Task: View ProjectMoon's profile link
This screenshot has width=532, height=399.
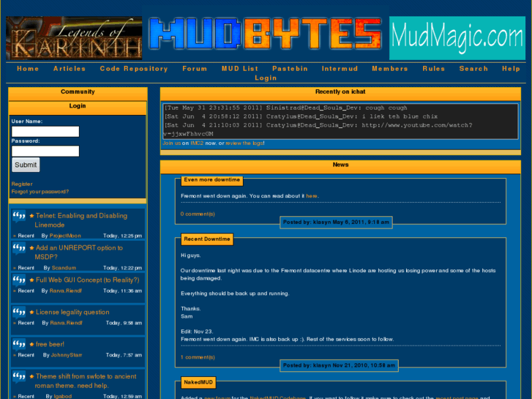Action: coord(65,236)
